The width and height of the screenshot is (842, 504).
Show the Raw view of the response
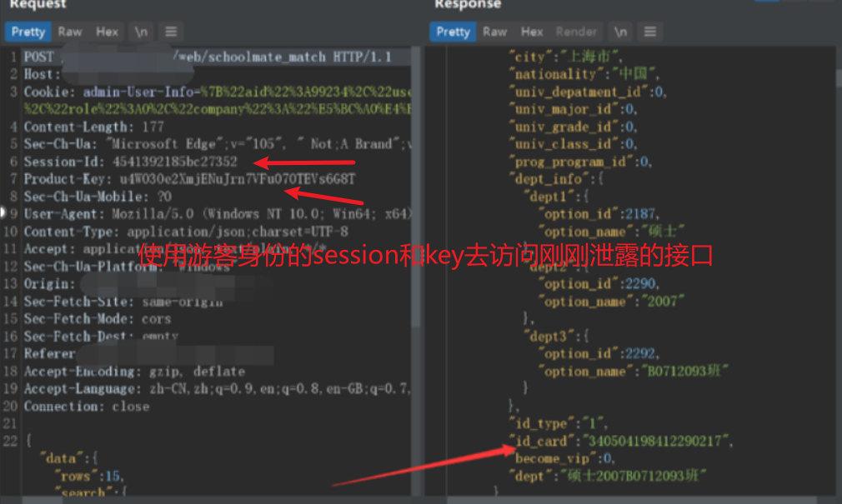495,32
